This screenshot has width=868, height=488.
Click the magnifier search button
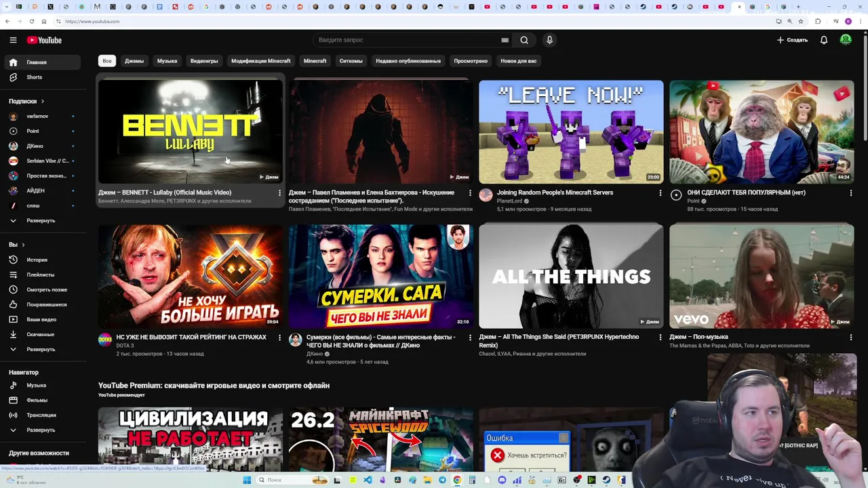[524, 40]
